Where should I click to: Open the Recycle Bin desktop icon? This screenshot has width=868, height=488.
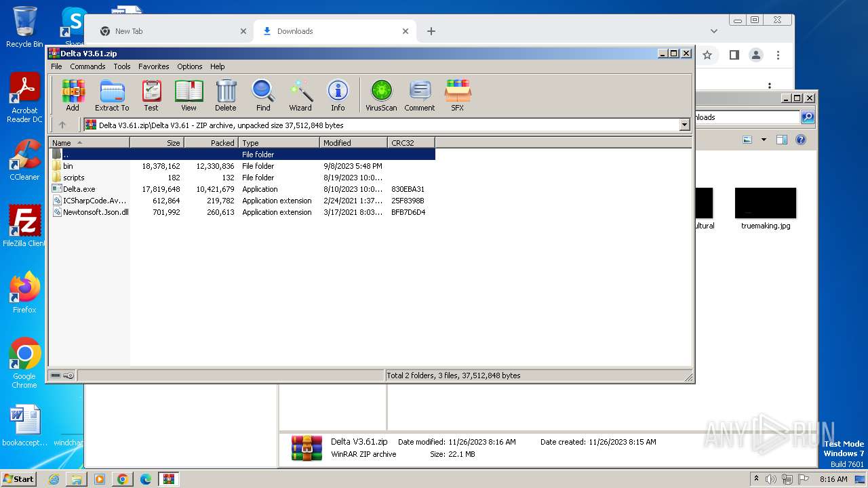(x=24, y=27)
